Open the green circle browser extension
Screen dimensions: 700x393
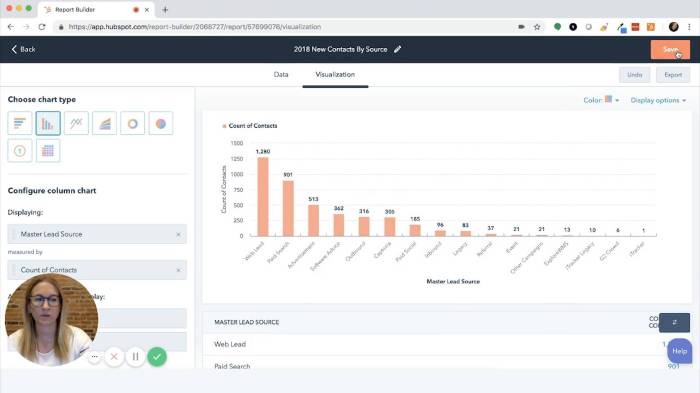pos(557,27)
